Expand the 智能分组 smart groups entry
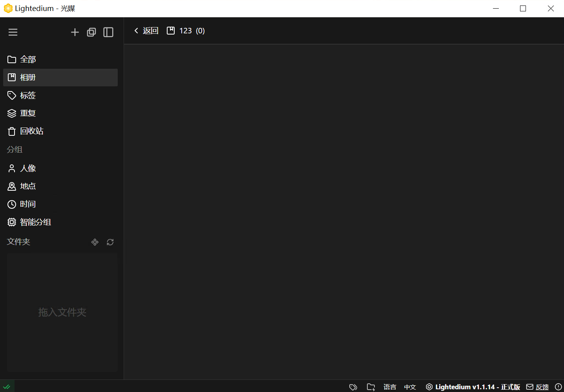Viewport: 564px width, 392px height. coord(35,222)
